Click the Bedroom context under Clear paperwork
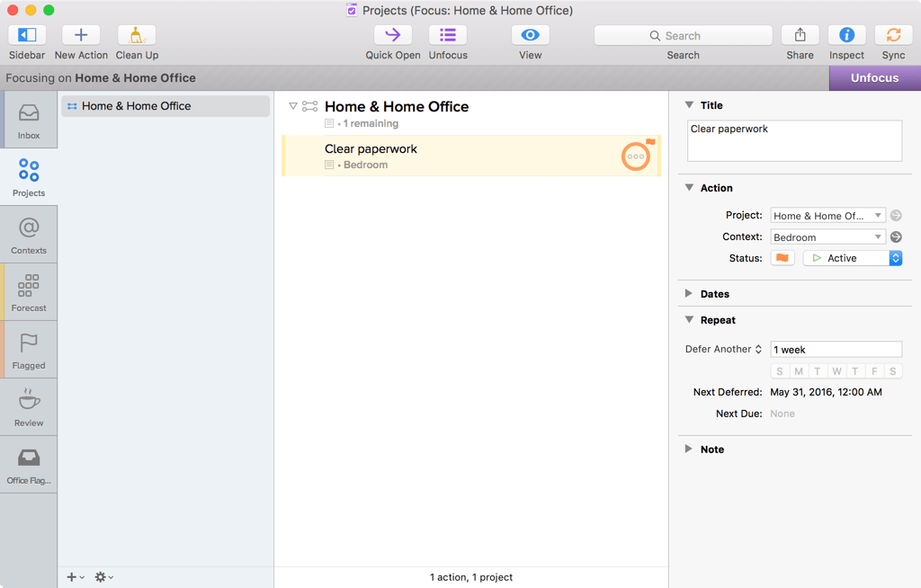The height and width of the screenshot is (588, 921). coord(365,165)
